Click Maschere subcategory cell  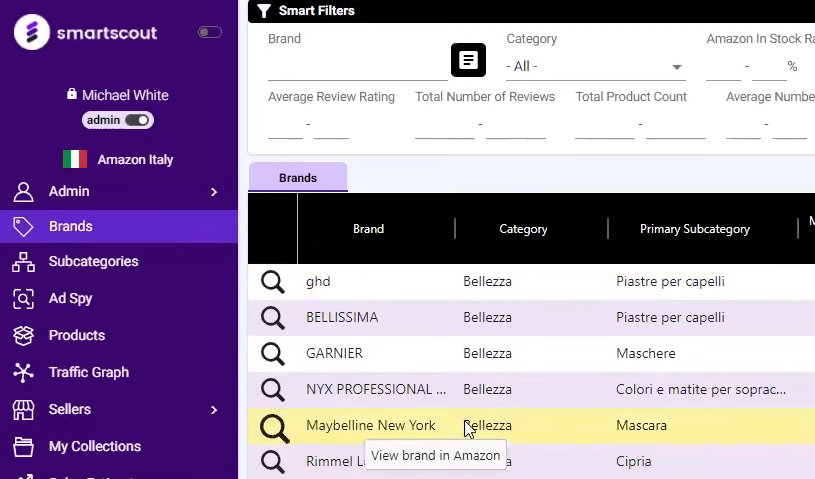[x=646, y=353]
